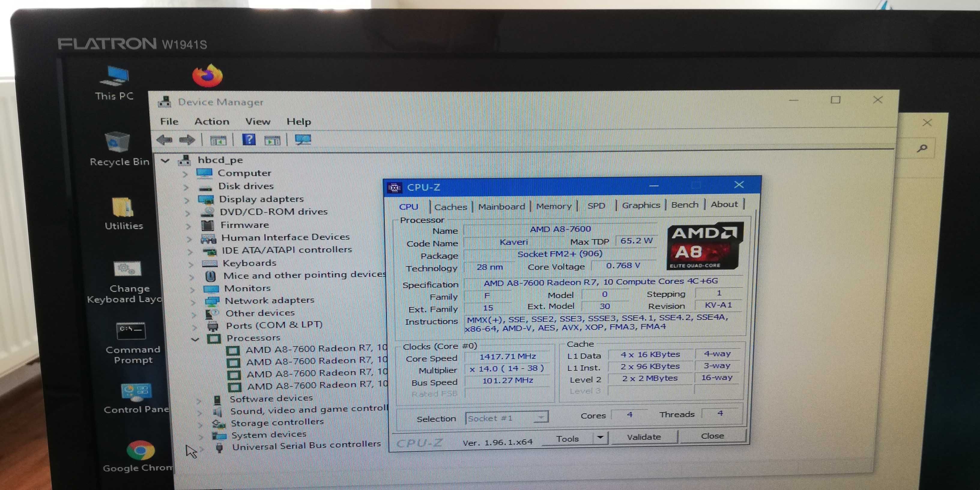Click the Tools button in CPU-Z
980x490 pixels.
567,439
